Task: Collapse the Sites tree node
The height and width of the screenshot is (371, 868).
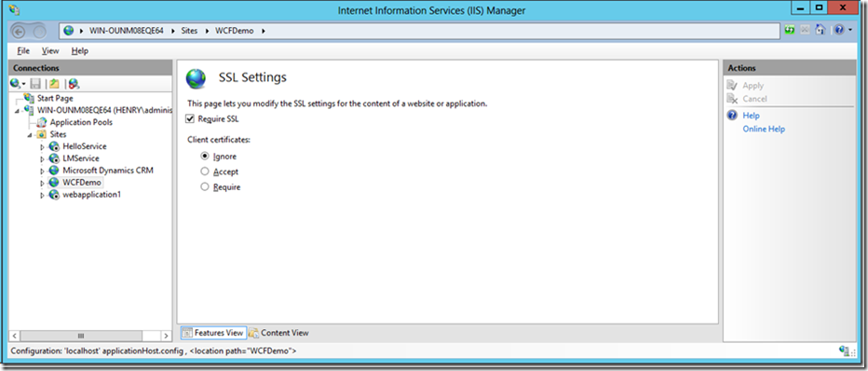Action: 30,134
